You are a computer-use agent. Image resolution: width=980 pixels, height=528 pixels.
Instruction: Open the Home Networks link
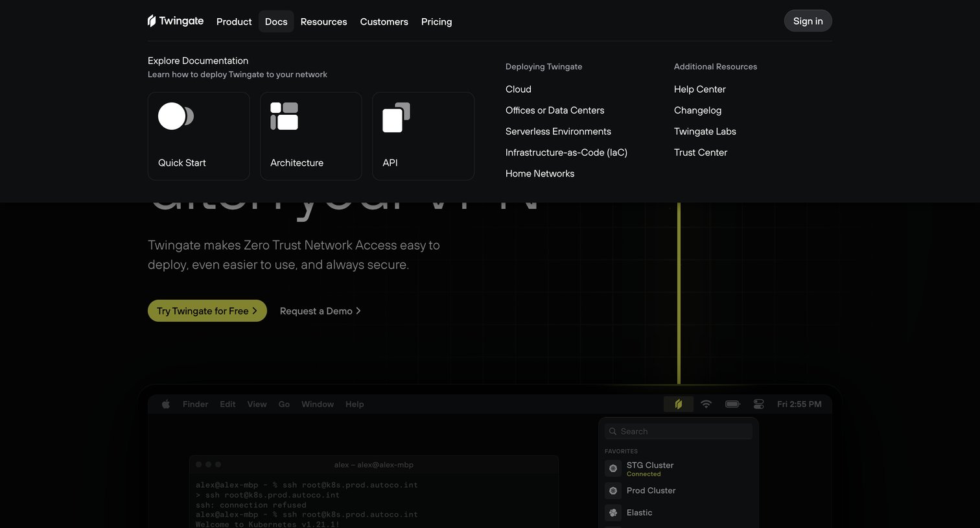click(540, 173)
